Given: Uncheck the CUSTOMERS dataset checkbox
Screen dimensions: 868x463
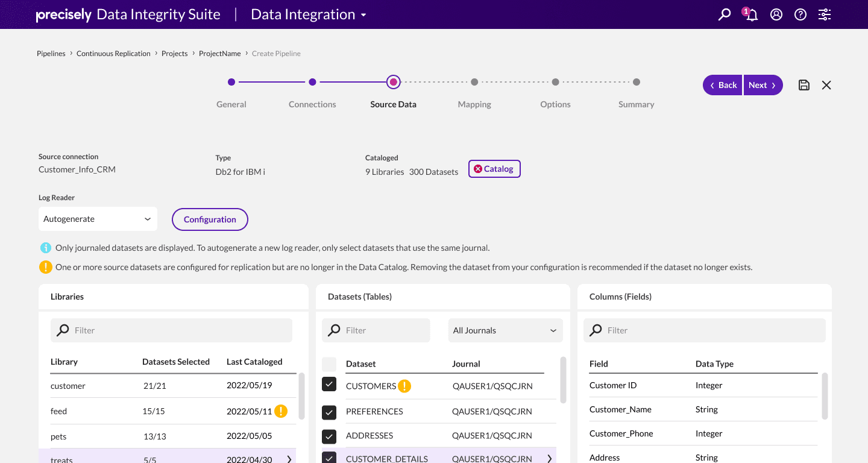Looking at the screenshot, I should 329,384.
